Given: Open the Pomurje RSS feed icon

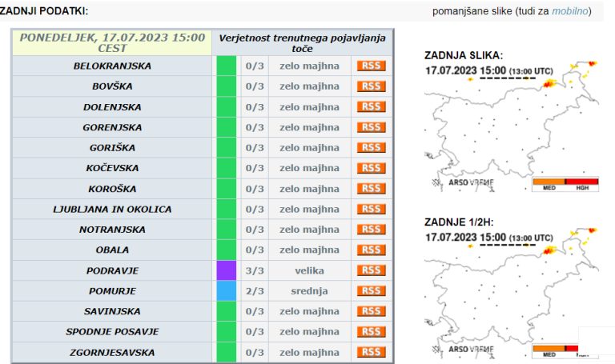Looking at the screenshot, I should click(x=371, y=291).
